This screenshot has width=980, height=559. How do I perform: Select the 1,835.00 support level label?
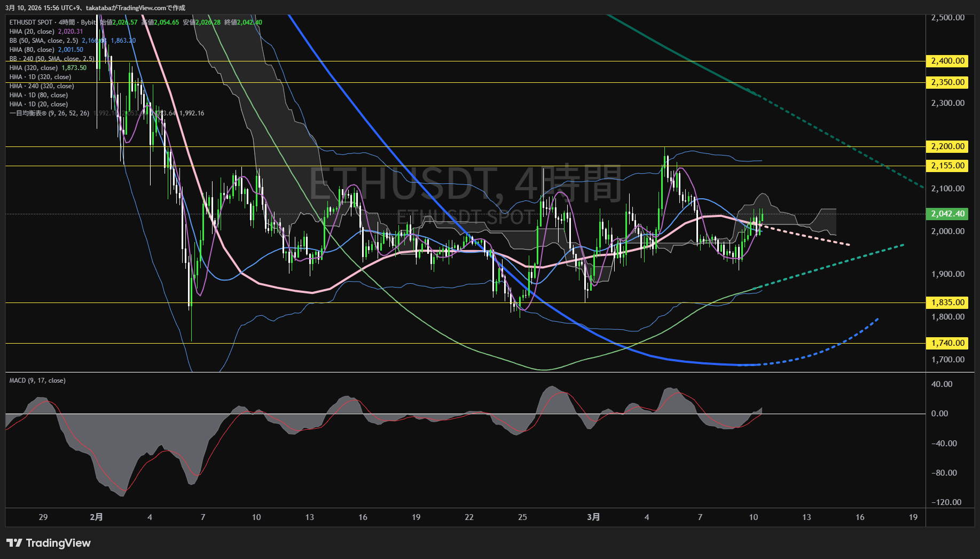point(947,302)
